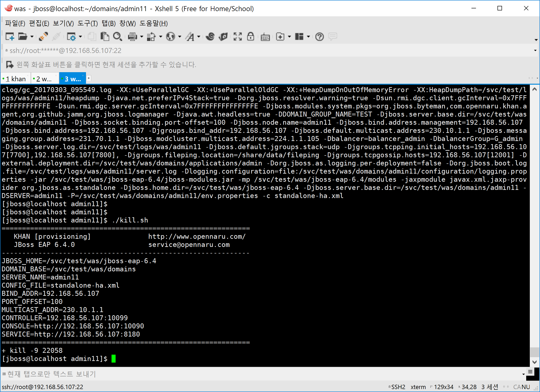Switch to the 1 khan tab

tap(16, 79)
